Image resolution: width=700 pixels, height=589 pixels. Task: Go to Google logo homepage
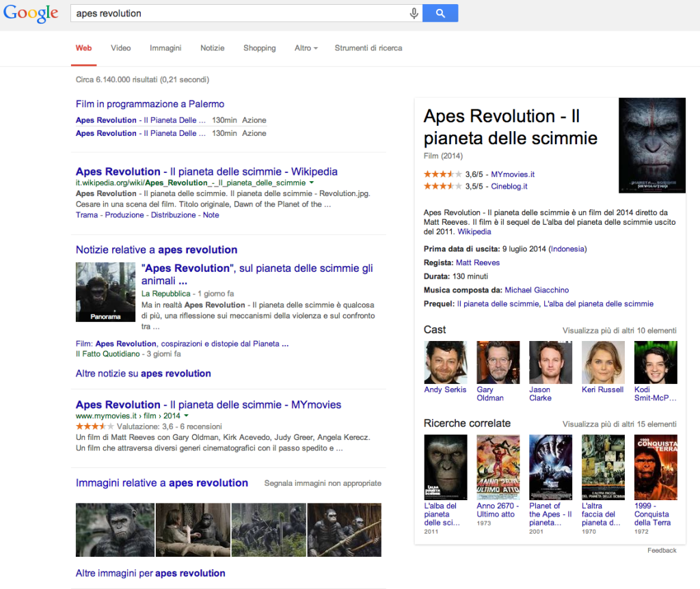coord(31,14)
